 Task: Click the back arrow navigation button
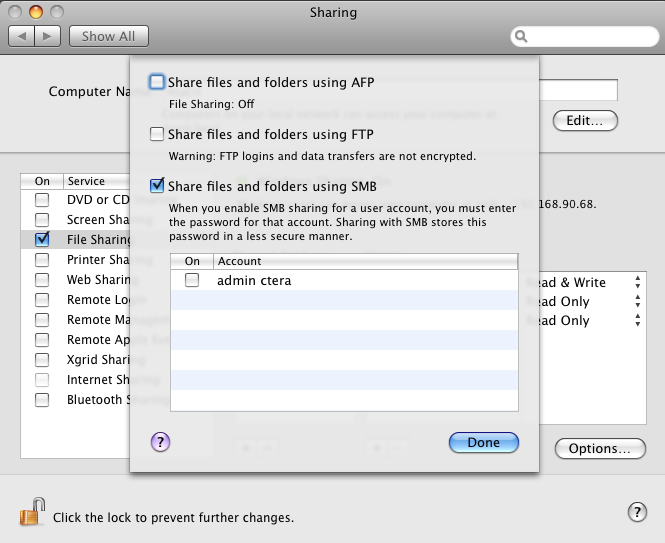pyautogui.click(x=22, y=36)
